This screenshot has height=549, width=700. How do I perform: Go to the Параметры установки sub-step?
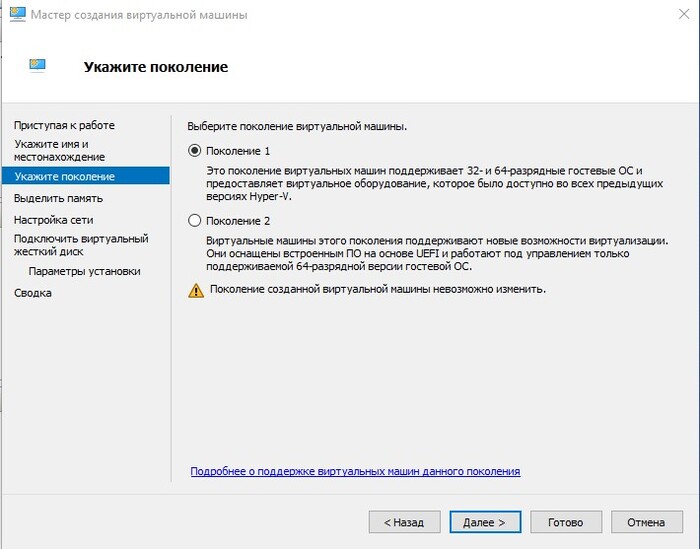pyautogui.click(x=84, y=271)
